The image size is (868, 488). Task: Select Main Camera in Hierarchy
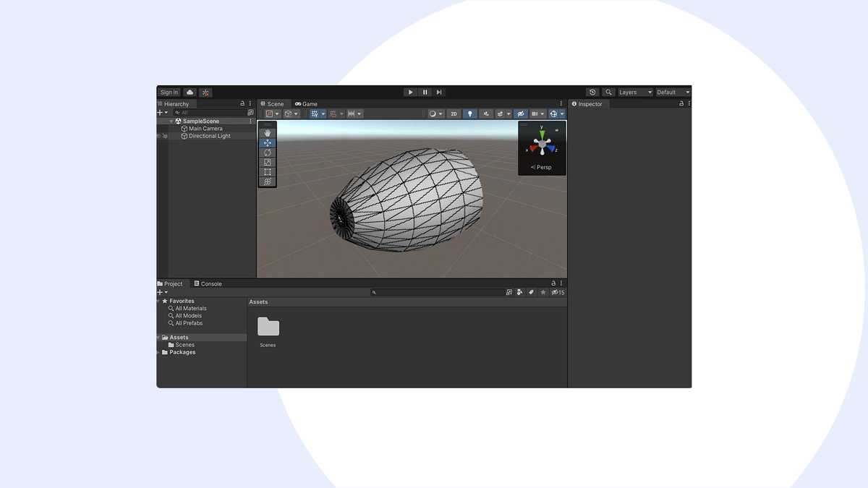pos(206,129)
